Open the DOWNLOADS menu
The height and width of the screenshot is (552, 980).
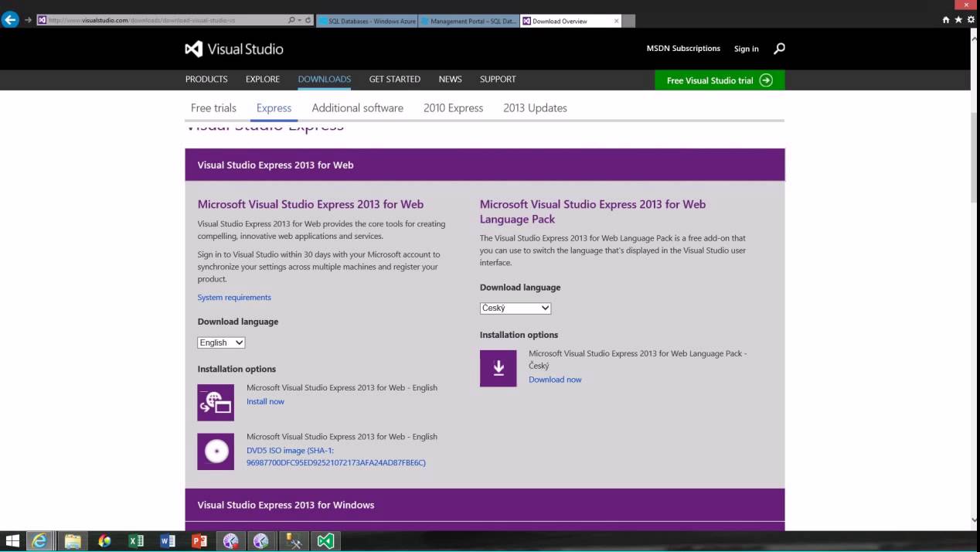325,79
